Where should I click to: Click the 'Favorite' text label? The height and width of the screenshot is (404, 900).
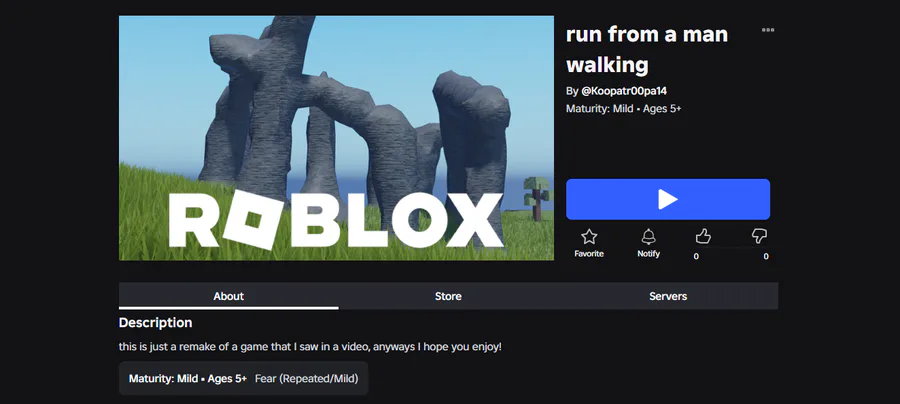tap(589, 254)
